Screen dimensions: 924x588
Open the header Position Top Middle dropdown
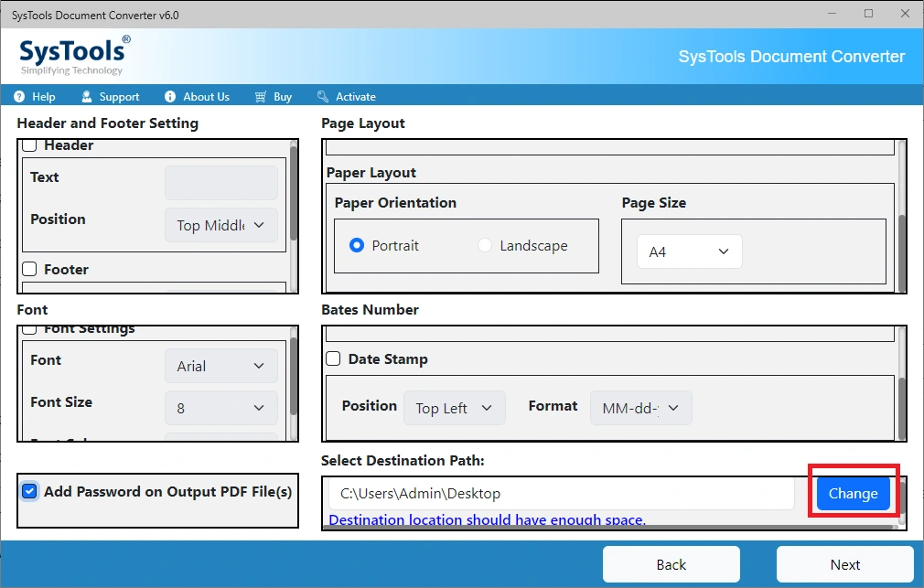coord(221,225)
